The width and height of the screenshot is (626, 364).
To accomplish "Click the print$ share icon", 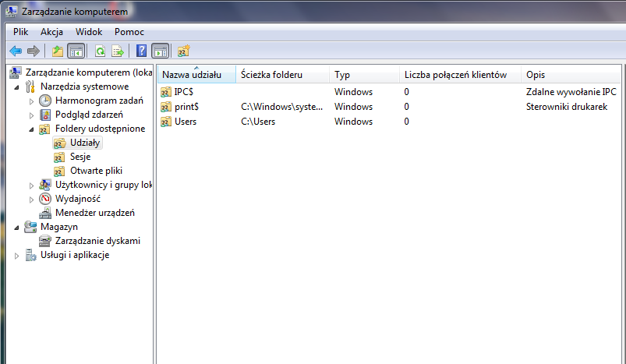I will (166, 107).
